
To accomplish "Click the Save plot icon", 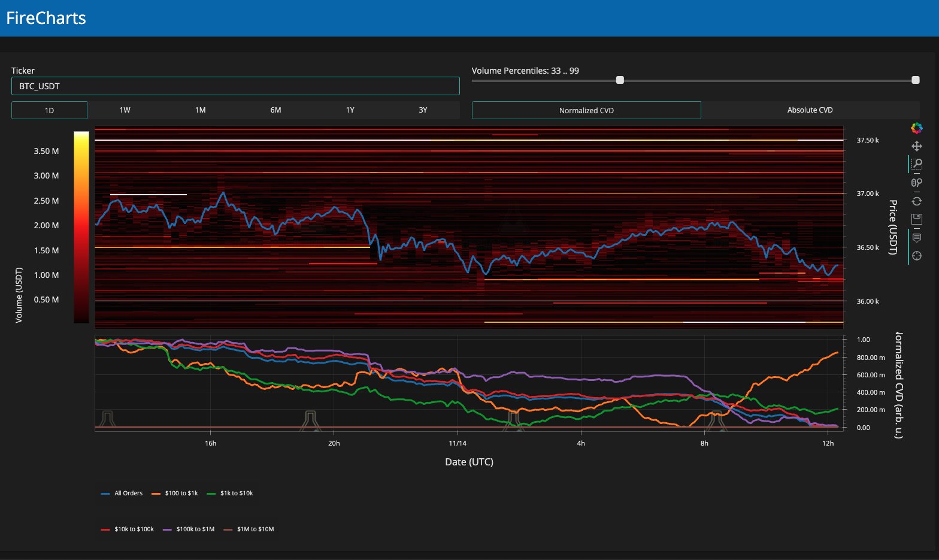I will [x=916, y=219].
